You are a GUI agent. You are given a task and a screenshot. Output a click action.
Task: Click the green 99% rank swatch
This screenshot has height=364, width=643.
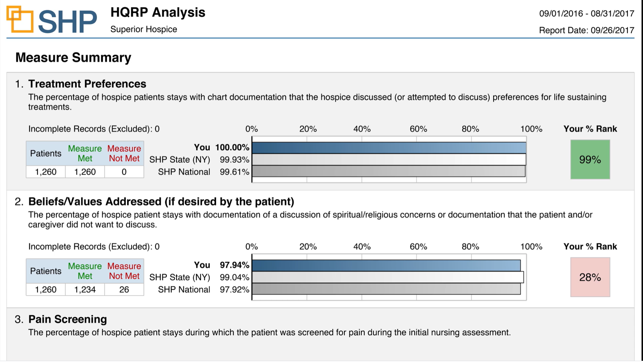pyautogui.click(x=590, y=159)
